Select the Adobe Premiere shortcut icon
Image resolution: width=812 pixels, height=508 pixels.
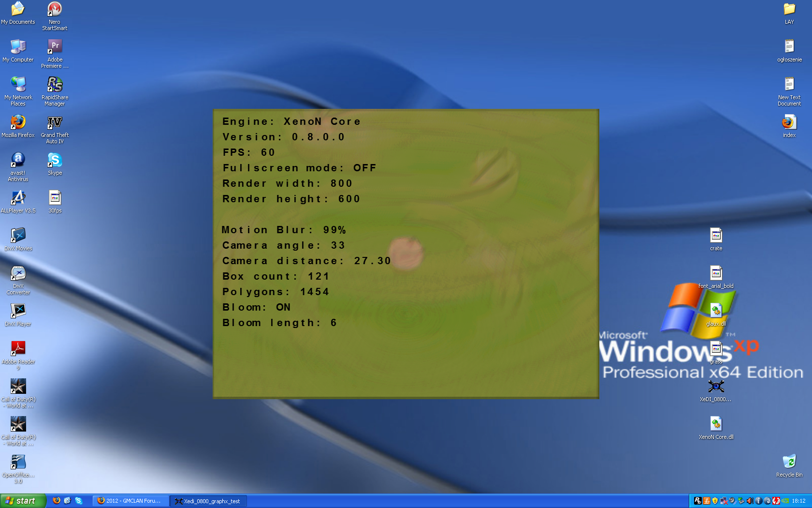pos(55,47)
